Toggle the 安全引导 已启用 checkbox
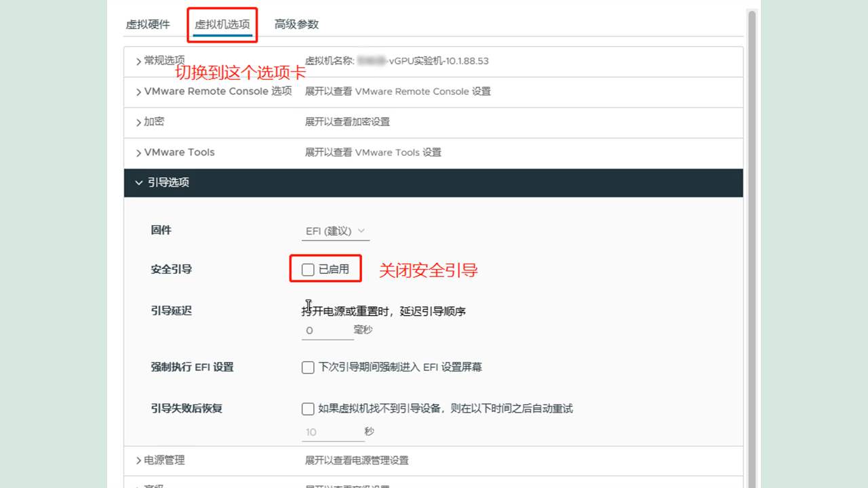This screenshot has width=868, height=488. pyautogui.click(x=308, y=270)
